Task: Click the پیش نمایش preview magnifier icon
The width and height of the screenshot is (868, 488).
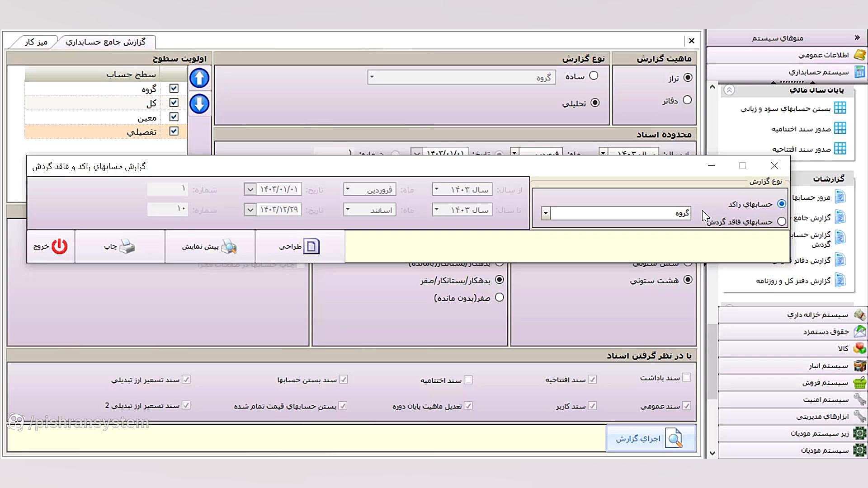Action: 229,246
